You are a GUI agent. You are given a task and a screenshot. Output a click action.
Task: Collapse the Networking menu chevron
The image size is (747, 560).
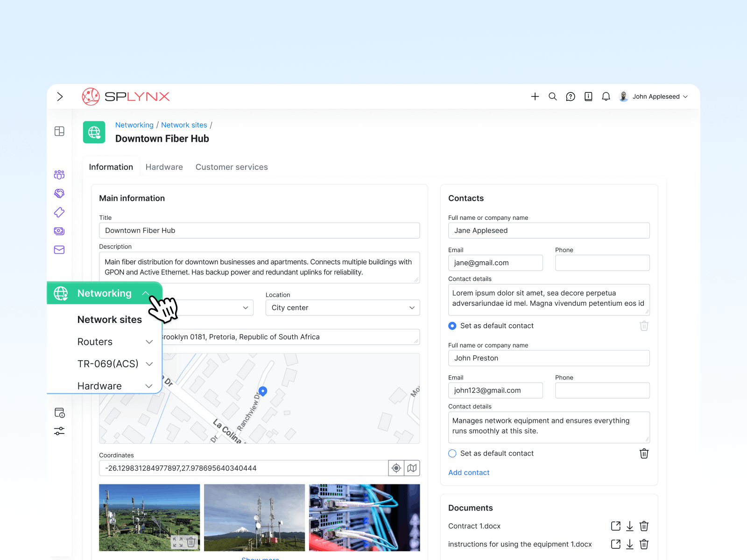coord(146,293)
